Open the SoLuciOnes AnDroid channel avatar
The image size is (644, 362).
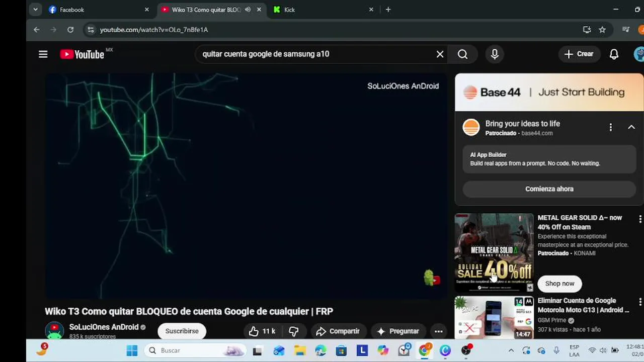click(54, 331)
